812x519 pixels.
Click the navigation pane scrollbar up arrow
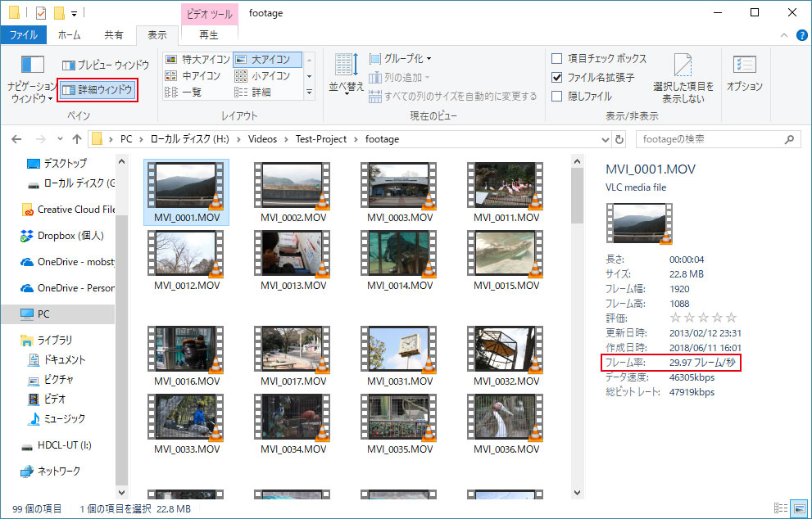[x=122, y=161]
